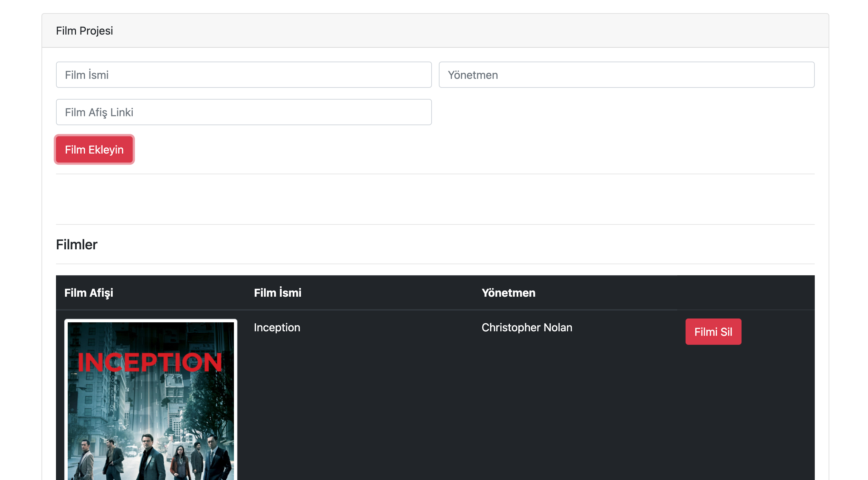Focus the Yönetmen text input
The width and height of the screenshot is (868, 480).
(x=626, y=75)
